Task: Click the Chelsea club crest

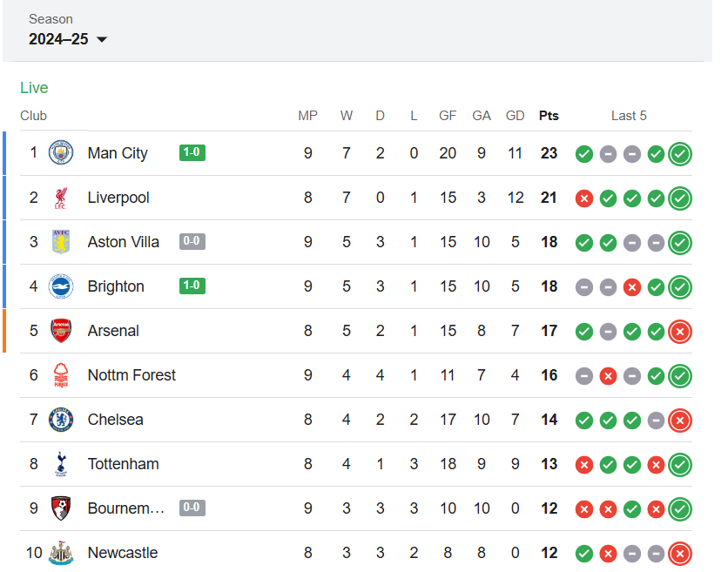Action: click(x=61, y=420)
